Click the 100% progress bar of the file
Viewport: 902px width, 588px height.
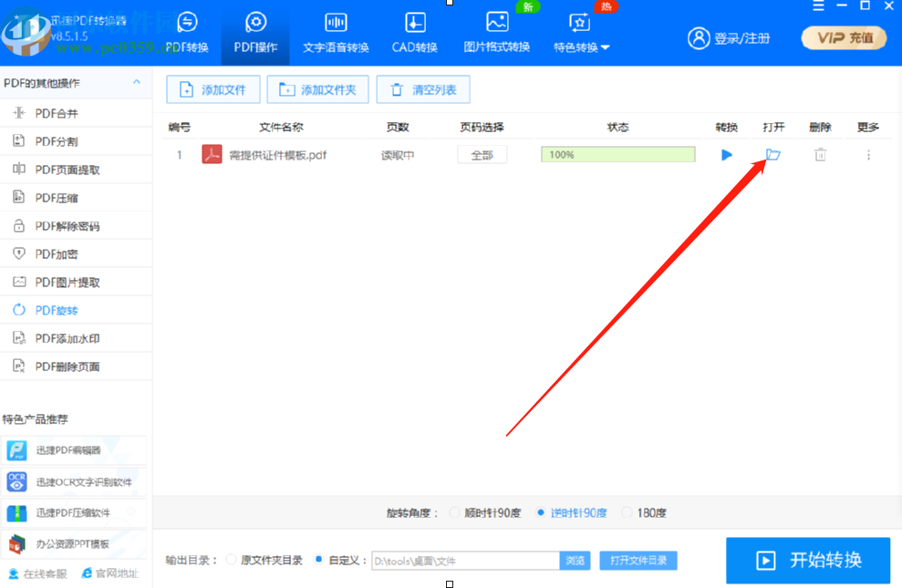pos(617,155)
